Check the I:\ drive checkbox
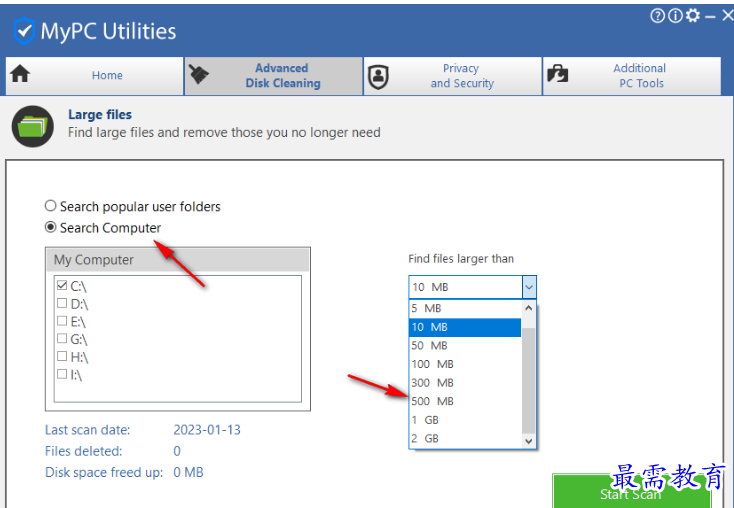 [x=62, y=374]
